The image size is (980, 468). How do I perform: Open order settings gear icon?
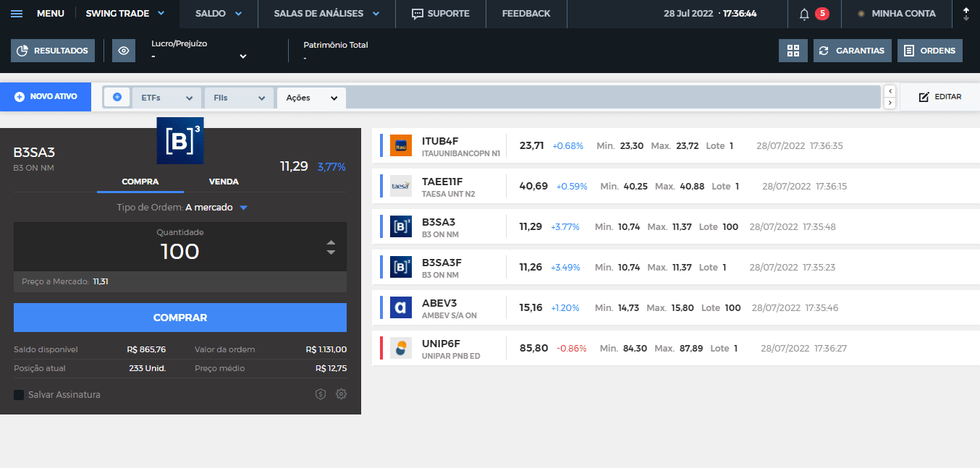342,394
